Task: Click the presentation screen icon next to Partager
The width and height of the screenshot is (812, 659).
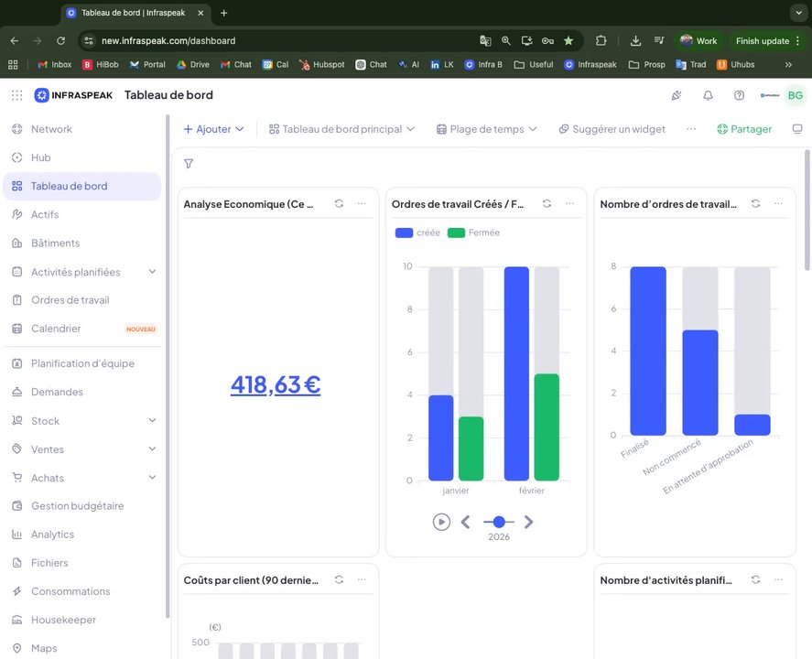Action: tap(797, 129)
